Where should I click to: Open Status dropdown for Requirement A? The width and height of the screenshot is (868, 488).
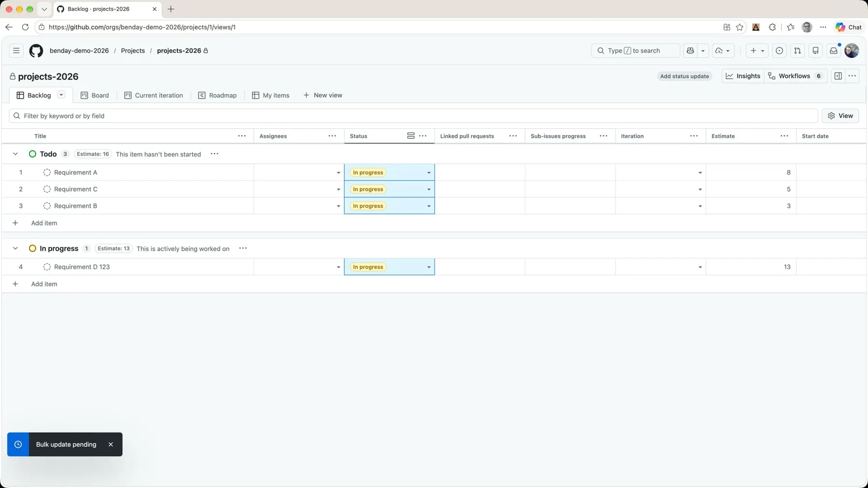tap(429, 173)
